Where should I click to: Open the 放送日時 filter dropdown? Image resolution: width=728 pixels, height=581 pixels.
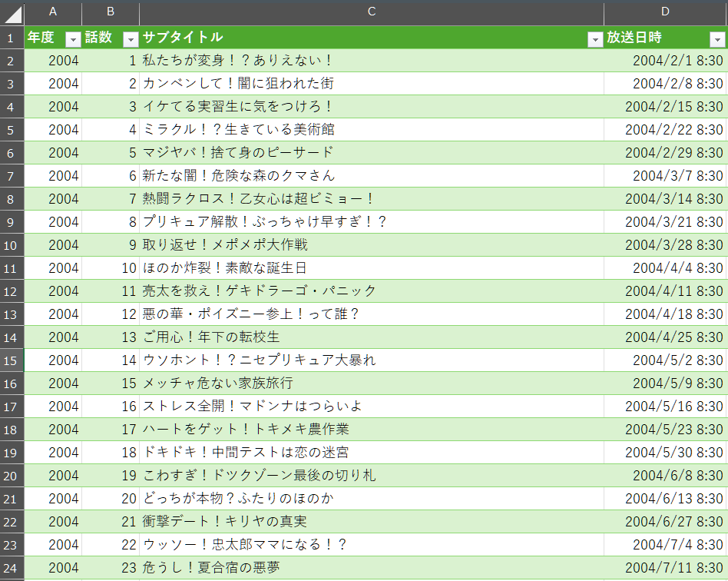(717, 39)
